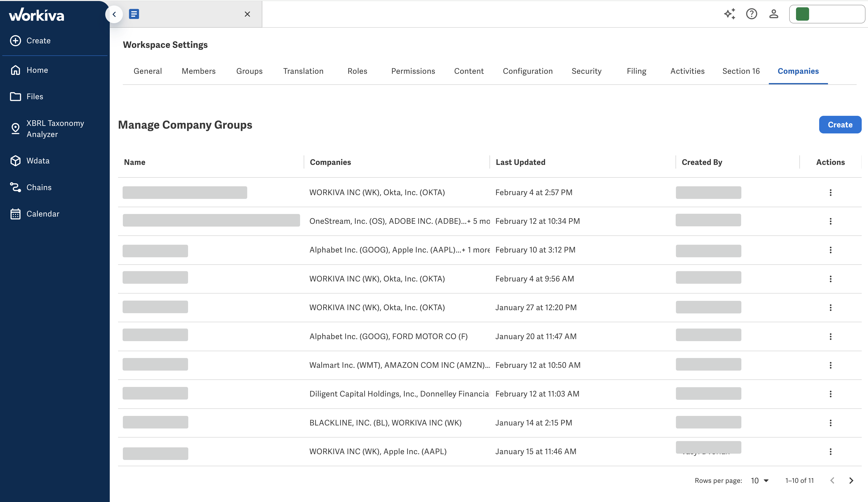This screenshot has height=502, width=868.
Task: Switch to the Section 16 tab
Action: pyautogui.click(x=741, y=71)
